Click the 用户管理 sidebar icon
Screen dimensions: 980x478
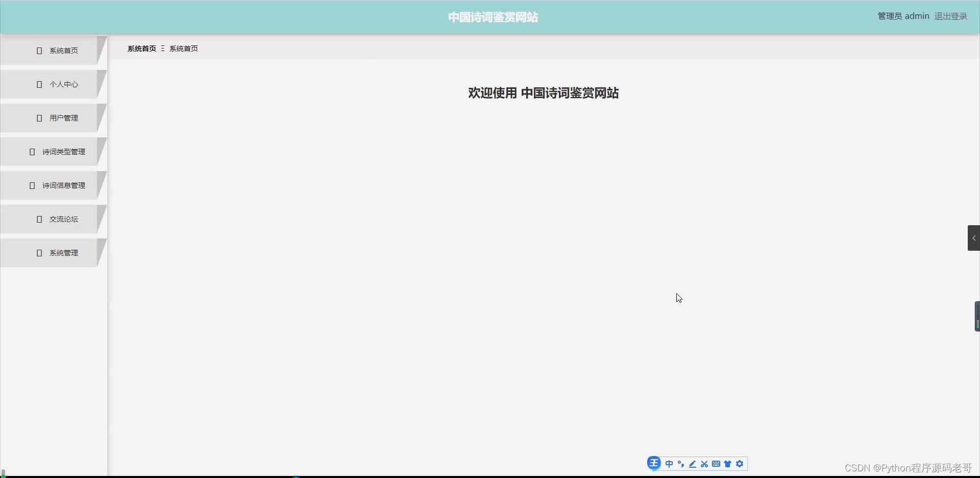(39, 118)
